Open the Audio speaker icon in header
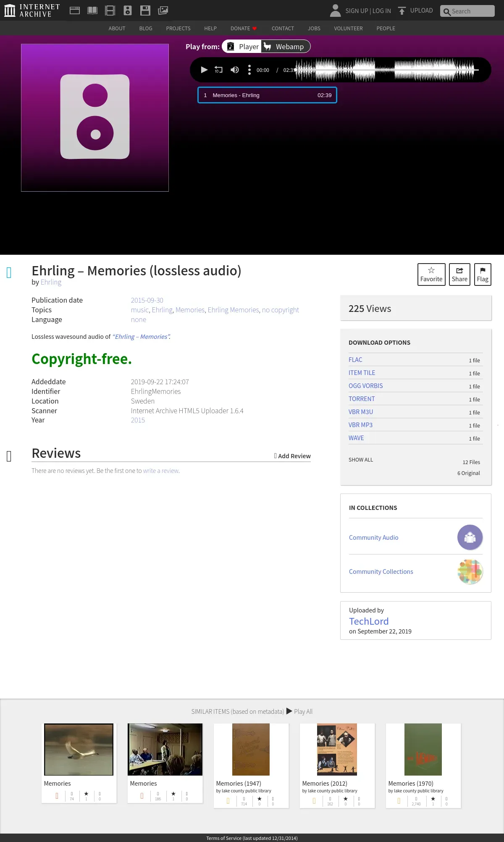504x842 pixels. click(128, 11)
